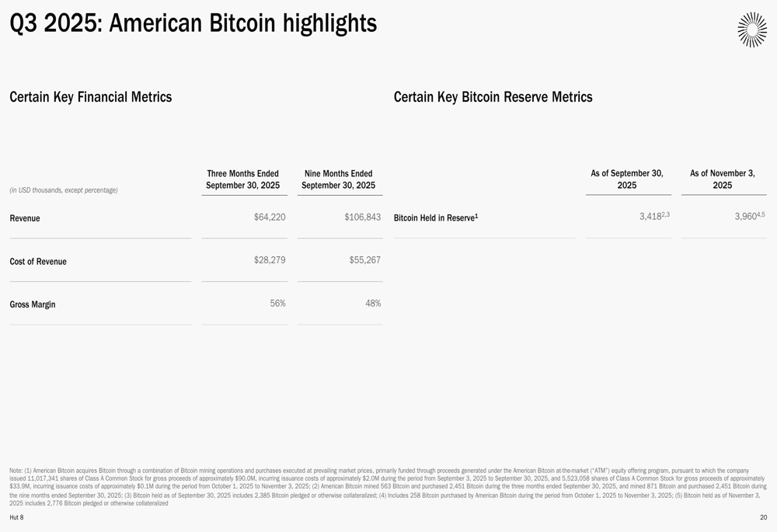The image size is (777, 532).
Task: Select the Bitcoin Held in Reserve label
Action: [436, 218]
